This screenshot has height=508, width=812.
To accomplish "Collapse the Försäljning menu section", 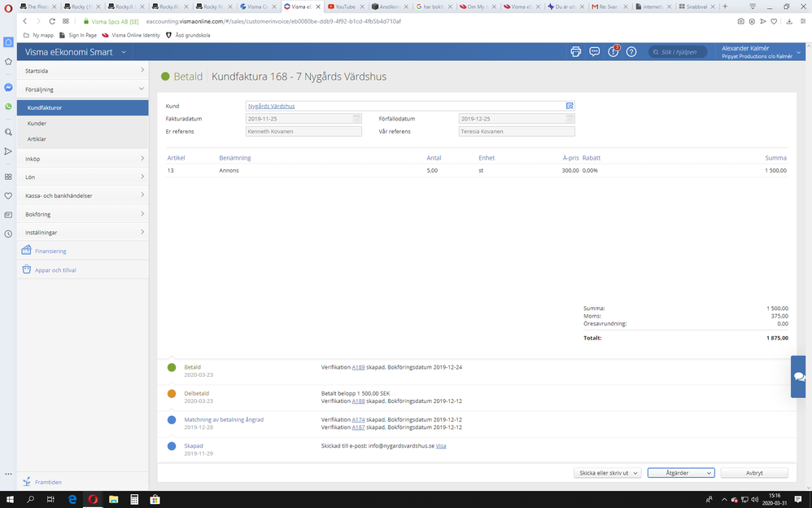I will click(x=83, y=90).
